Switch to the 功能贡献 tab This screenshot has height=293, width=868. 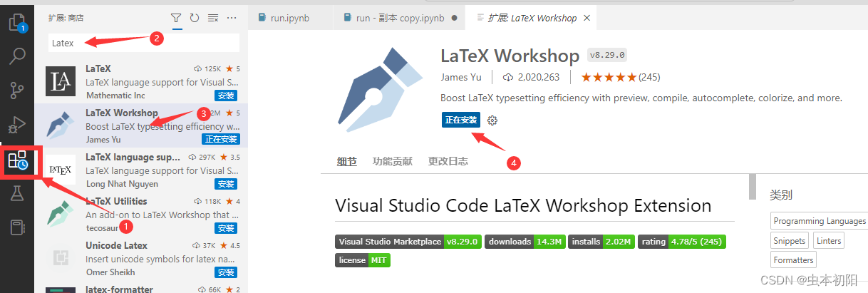(392, 161)
